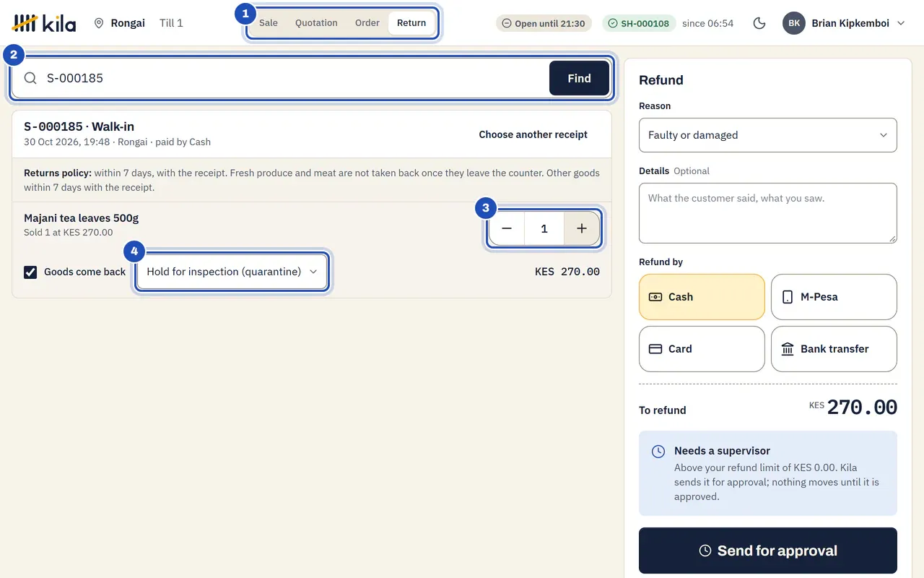Click the receipt date line 30 Oct 2026
924x578 pixels.
(x=117, y=142)
